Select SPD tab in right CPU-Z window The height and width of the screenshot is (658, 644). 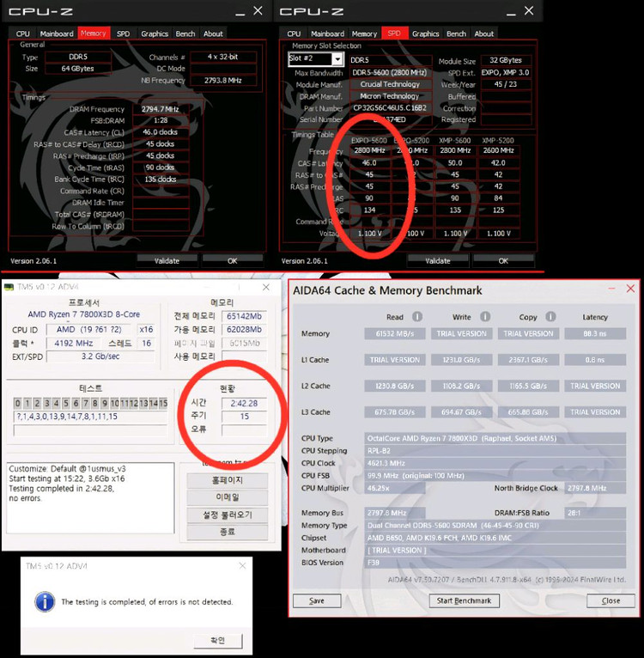[394, 34]
